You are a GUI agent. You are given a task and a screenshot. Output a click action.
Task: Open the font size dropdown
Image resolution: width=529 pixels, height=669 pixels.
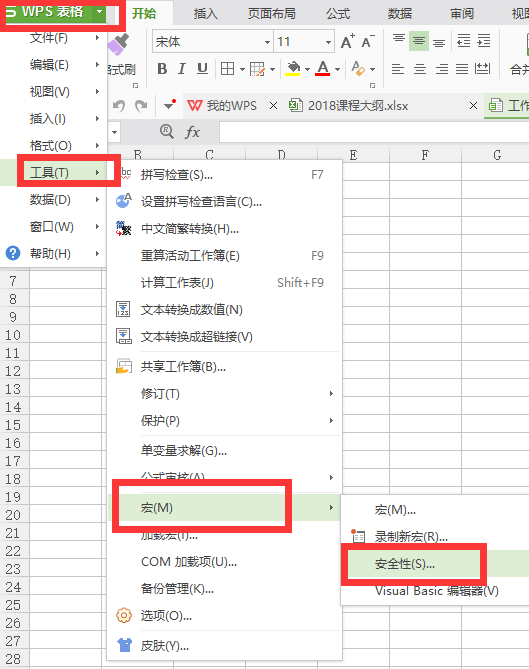coord(304,41)
